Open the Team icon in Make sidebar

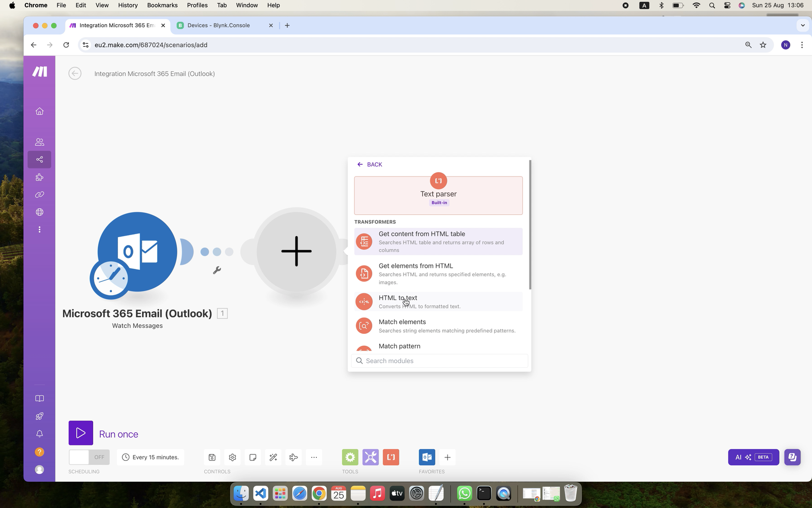pyautogui.click(x=40, y=142)
